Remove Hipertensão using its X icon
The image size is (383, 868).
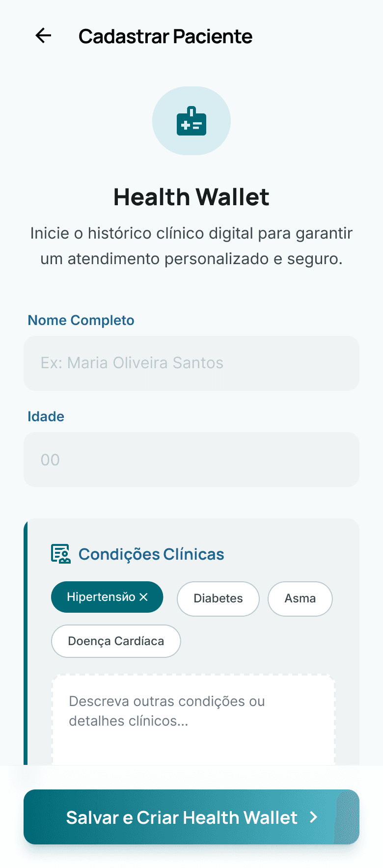click(x=143, y=597)
